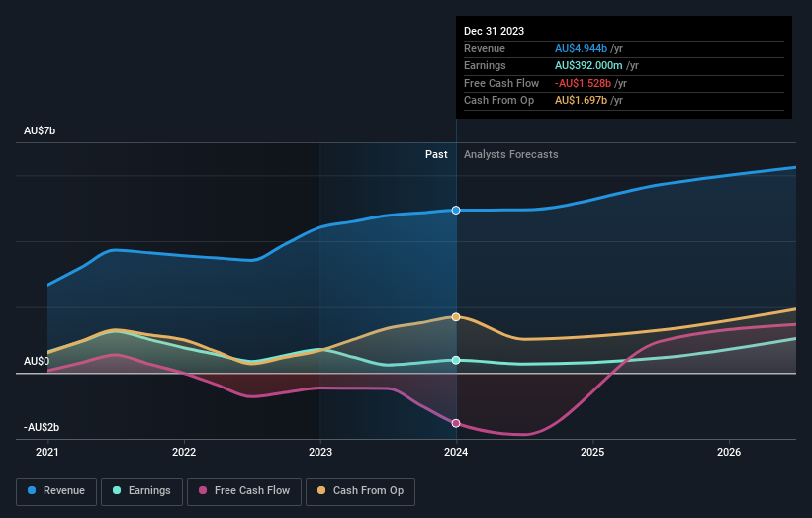Click the AU$4.944b revenue value

pyautogui.click(x=581, y=48)
